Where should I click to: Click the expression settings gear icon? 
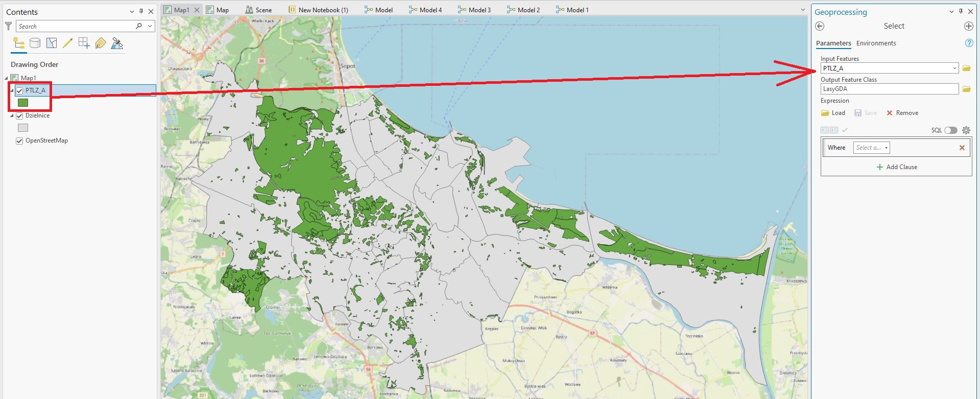pyautogui.click(x=966, y=130)
